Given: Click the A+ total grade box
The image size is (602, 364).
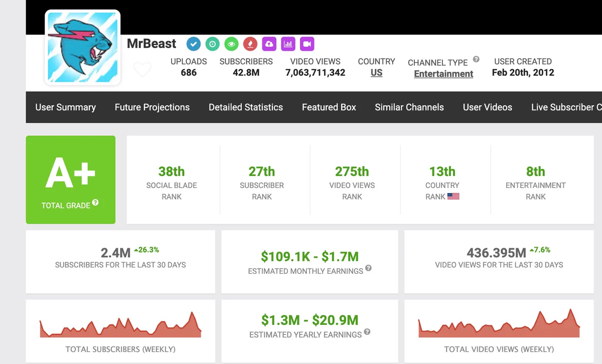Looking at the screenshot, I should 71,179.
